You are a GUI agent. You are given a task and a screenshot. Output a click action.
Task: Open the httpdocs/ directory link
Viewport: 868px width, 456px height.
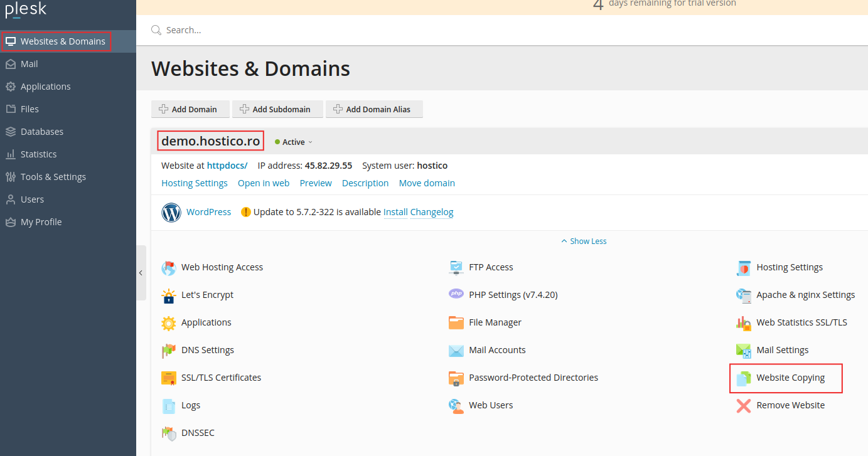[x=227, y=165]
